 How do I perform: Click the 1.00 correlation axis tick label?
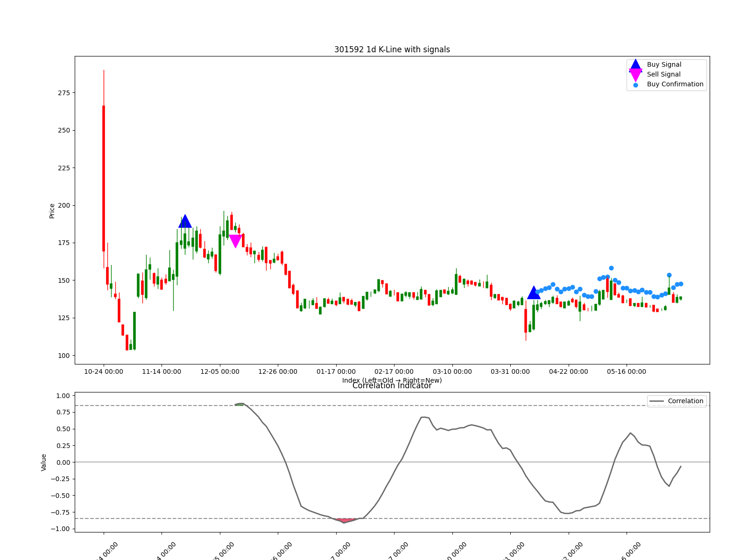click(x=63, y=396)
